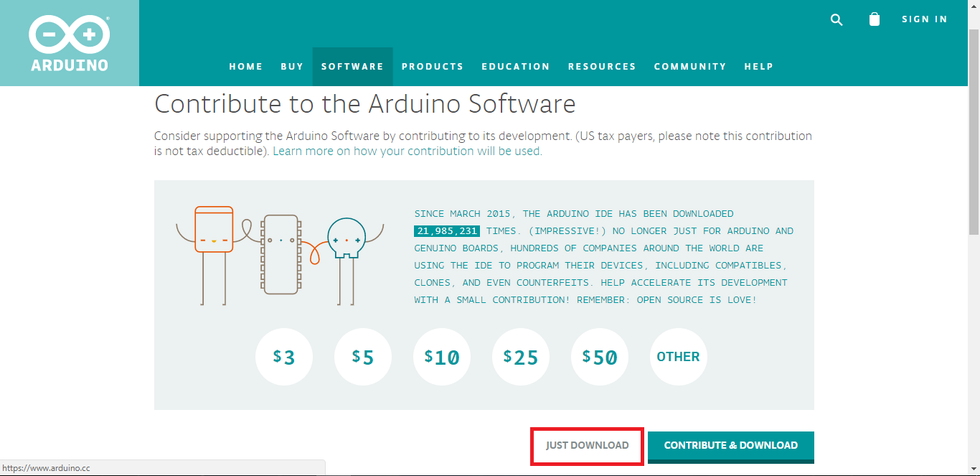The image size is (980, 476).
Task: Click SIGN IN link
Action: pos(925,19)
